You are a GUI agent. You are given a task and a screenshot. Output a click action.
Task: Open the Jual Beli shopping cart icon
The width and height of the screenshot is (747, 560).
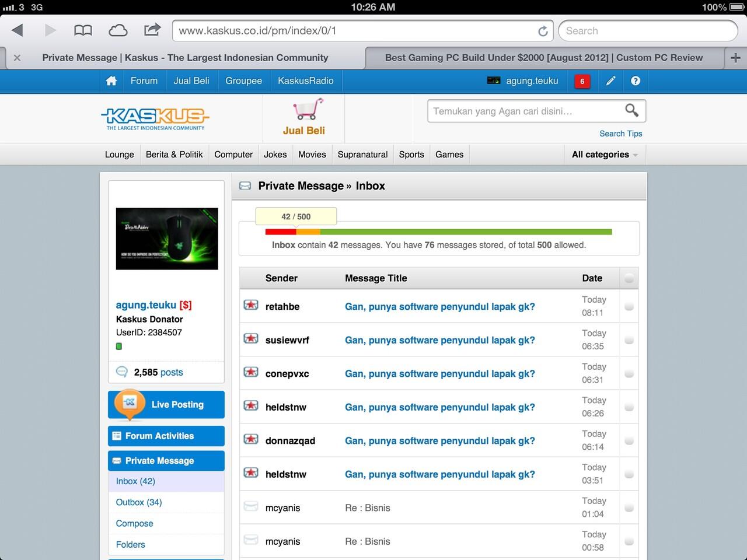[308, 109]
